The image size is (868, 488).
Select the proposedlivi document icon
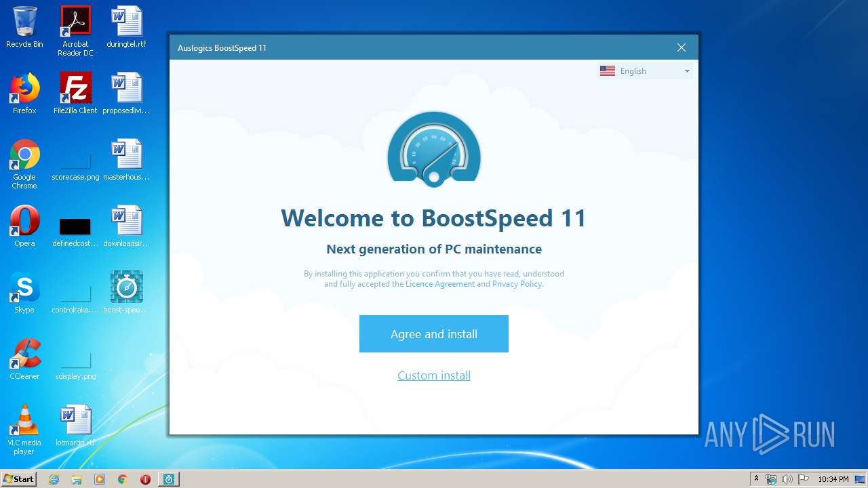[126, 94]
